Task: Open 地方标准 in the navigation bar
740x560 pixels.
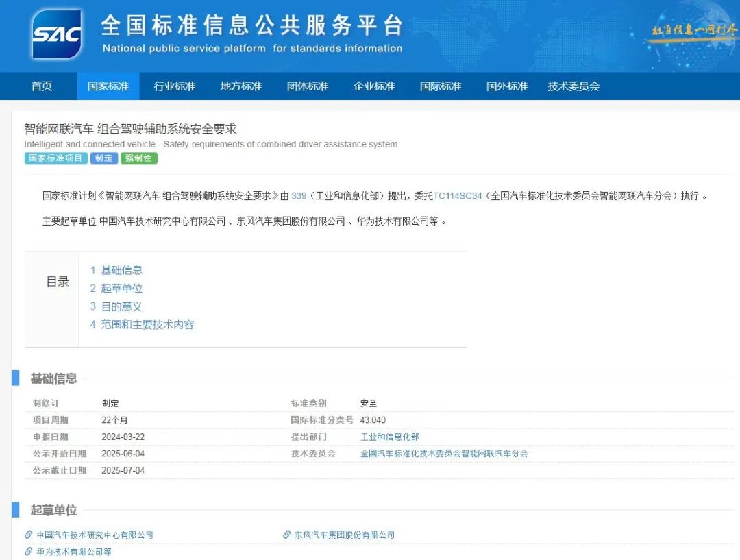Action: (241, 86)
